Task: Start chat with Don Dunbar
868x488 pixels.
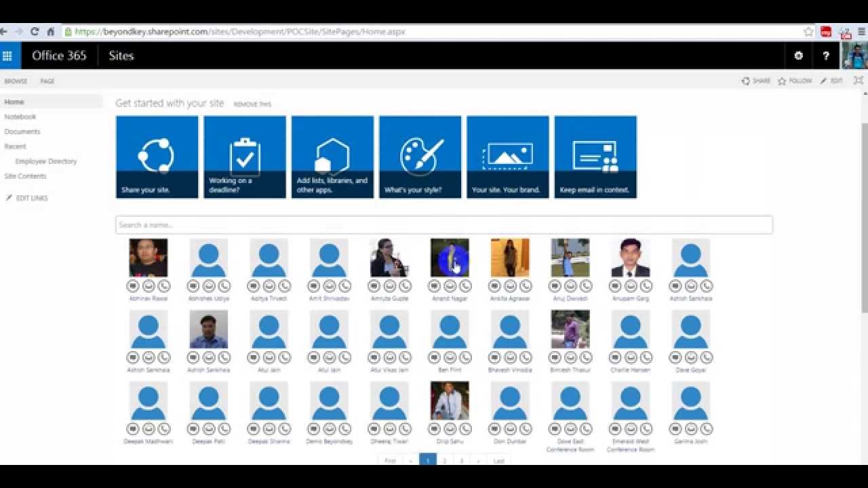Action: (494, 428)
